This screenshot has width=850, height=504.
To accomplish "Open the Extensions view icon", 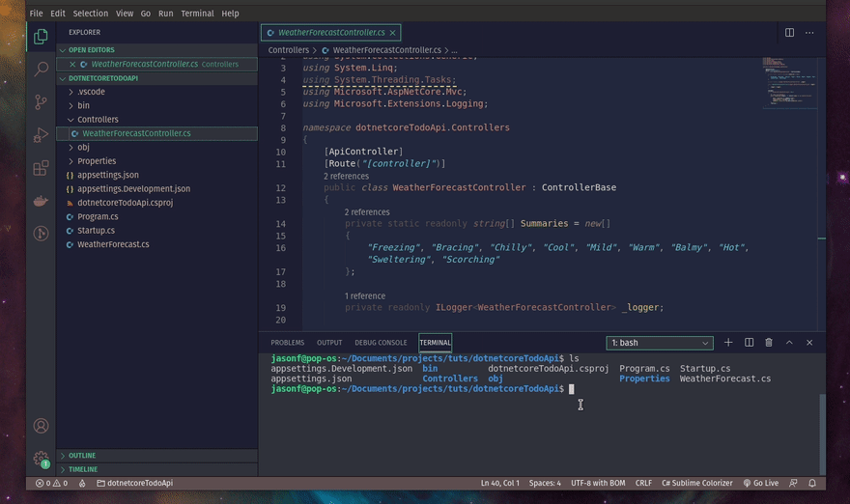I will [x=41, y=168].
